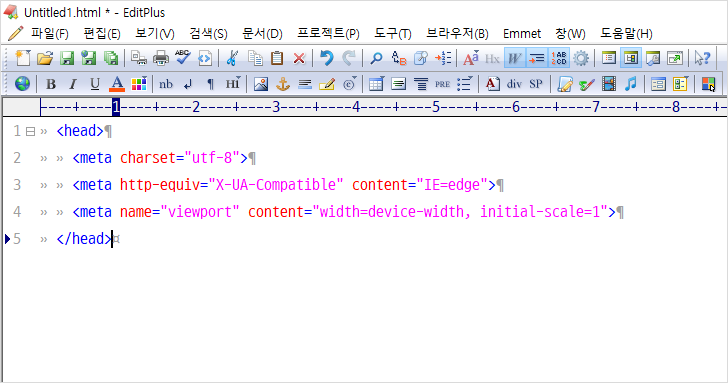Viewport: 728px width, 383px height.
Task: Open the 도움말(H) menu
Action: [626, 33]
